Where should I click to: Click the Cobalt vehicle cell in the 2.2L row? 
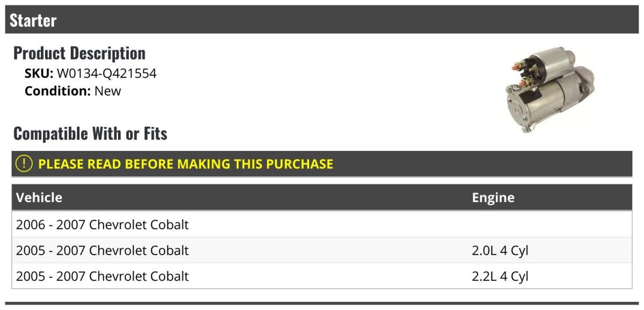click(103, 276)
